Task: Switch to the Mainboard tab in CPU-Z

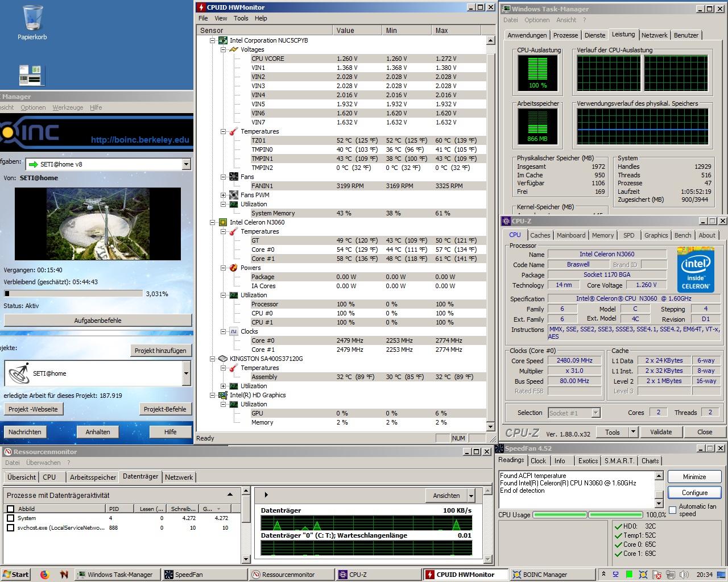Action: pyautogui.click(x=571, y=235)
